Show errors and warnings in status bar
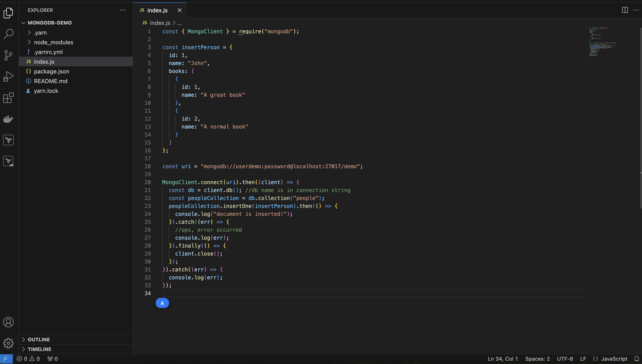Screen dimensions: 642x364 coord(28,359)
